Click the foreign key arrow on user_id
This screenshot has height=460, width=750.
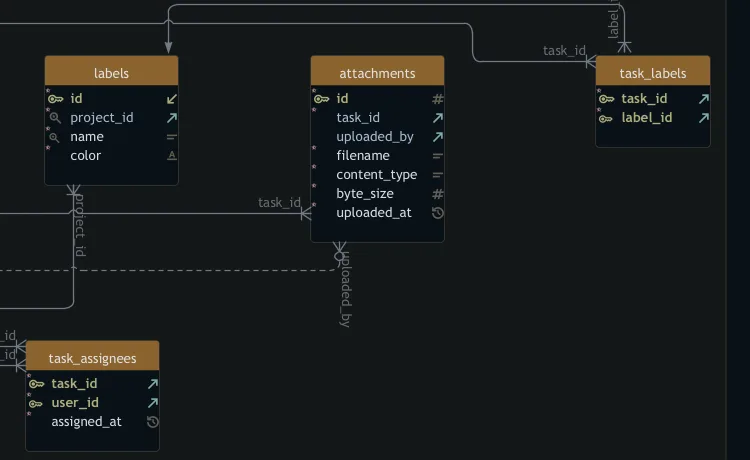(x=153, y=403)
